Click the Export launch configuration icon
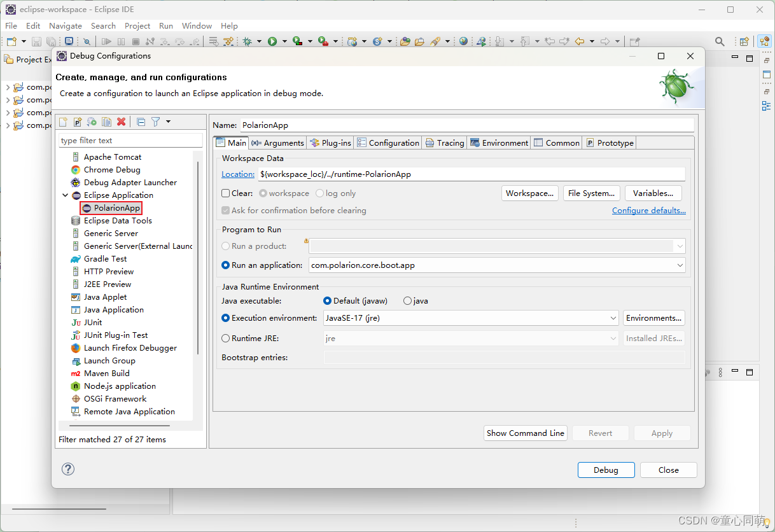The image size is (775, 532). pyautogui.click(x=92, y=122)
